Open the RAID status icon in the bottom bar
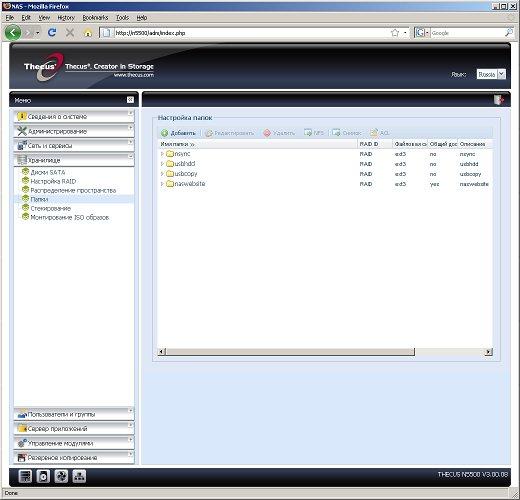The image size is (520, 500). click(25, 476)
